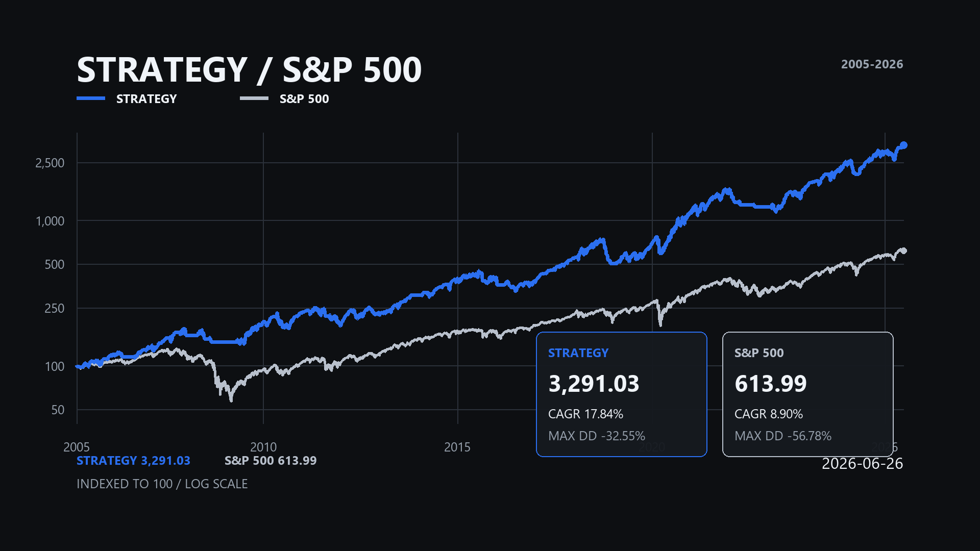980x551 pixels.
Task: Toggle the S&P 500 legend label
Action: [x=304, y=99]
